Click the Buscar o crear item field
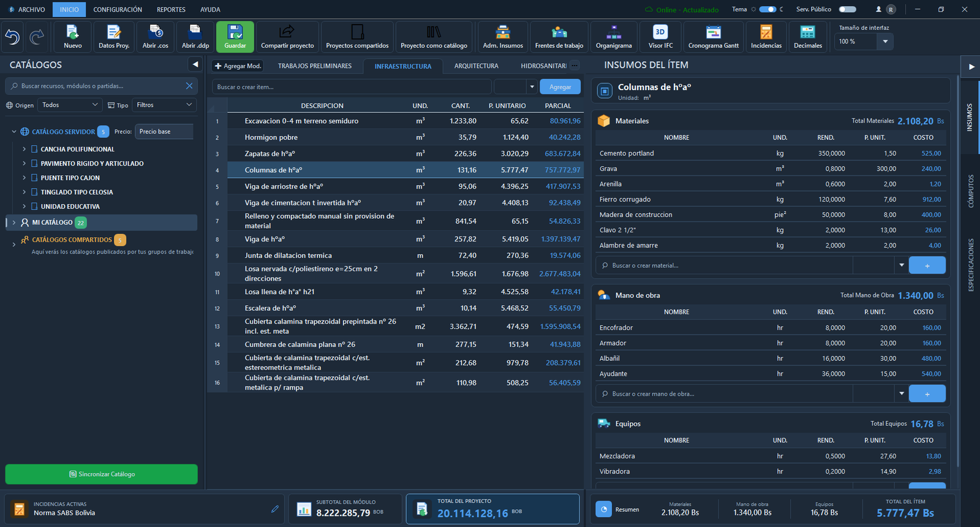The height and width of the screenshot is (527, 980). click(352, 87)
